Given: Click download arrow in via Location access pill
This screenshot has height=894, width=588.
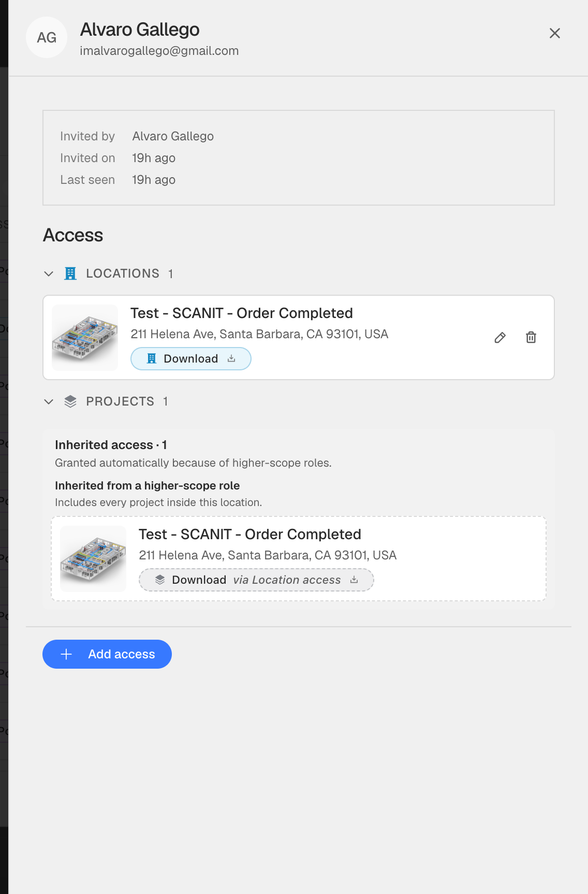Looking at the screenshot, I should (354, 580).
